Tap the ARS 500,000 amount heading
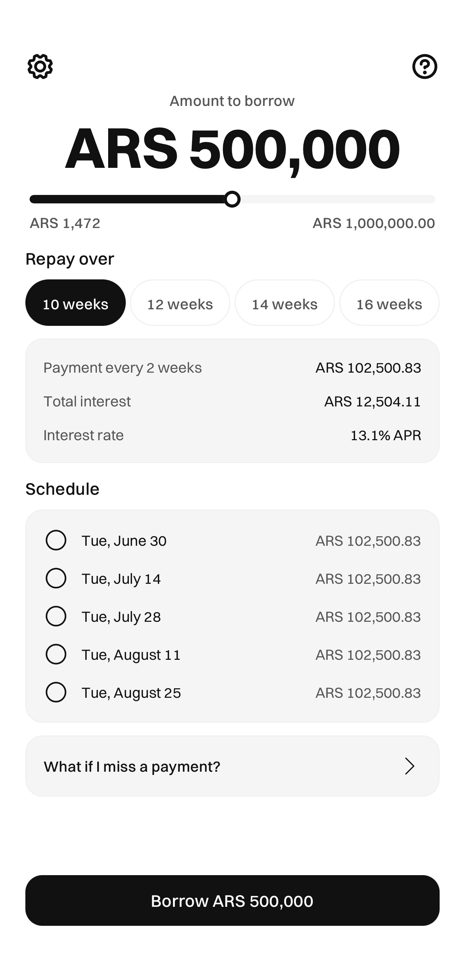The image size is (465, 980). 232,148
